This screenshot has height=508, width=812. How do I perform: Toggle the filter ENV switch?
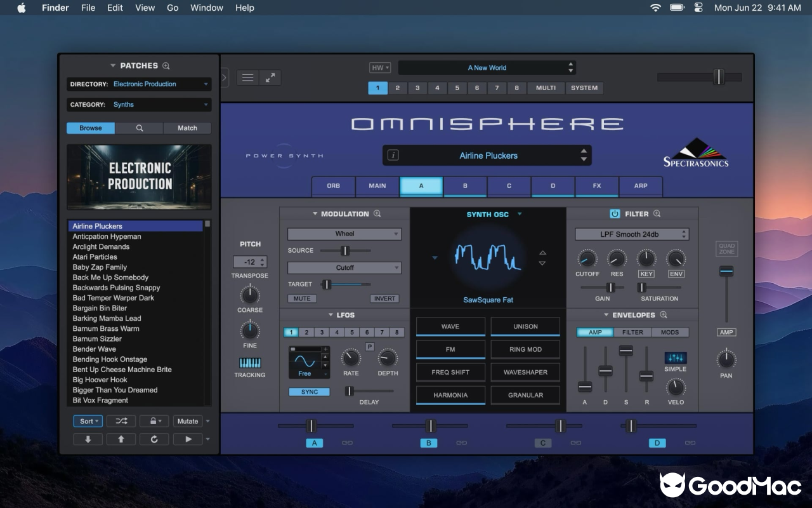click(676, 274)
